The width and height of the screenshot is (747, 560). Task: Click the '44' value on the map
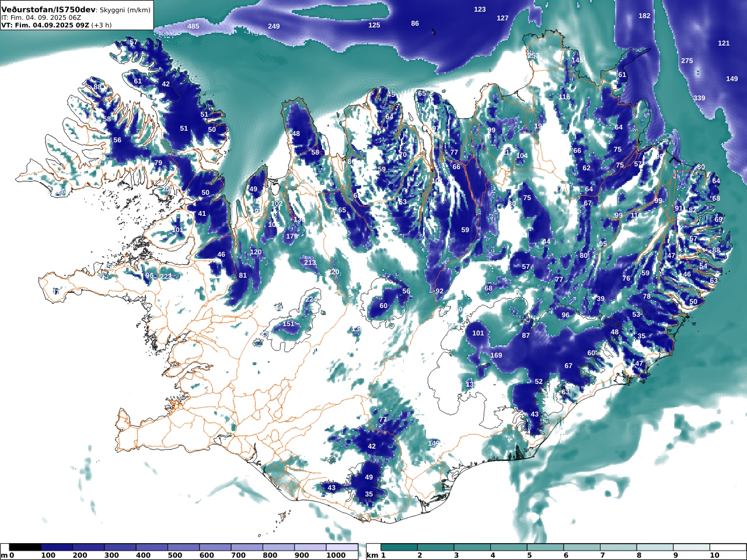tap(546, 242)
